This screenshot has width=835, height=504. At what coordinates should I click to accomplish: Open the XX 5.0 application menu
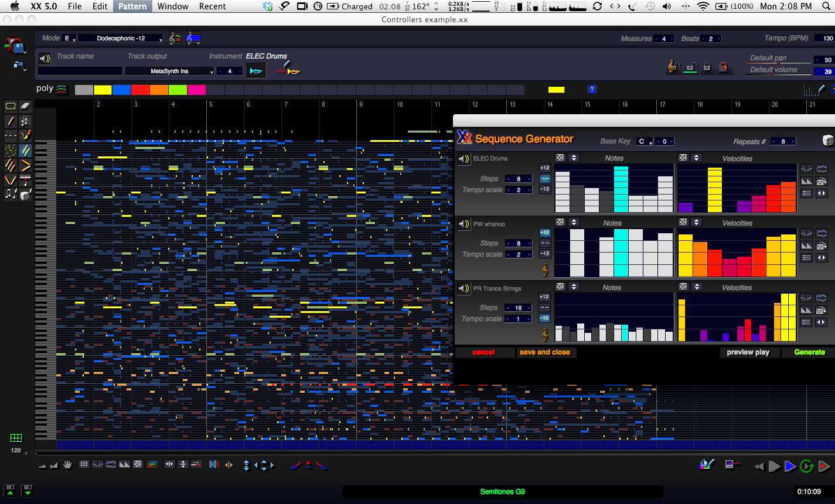coord(44,6)
